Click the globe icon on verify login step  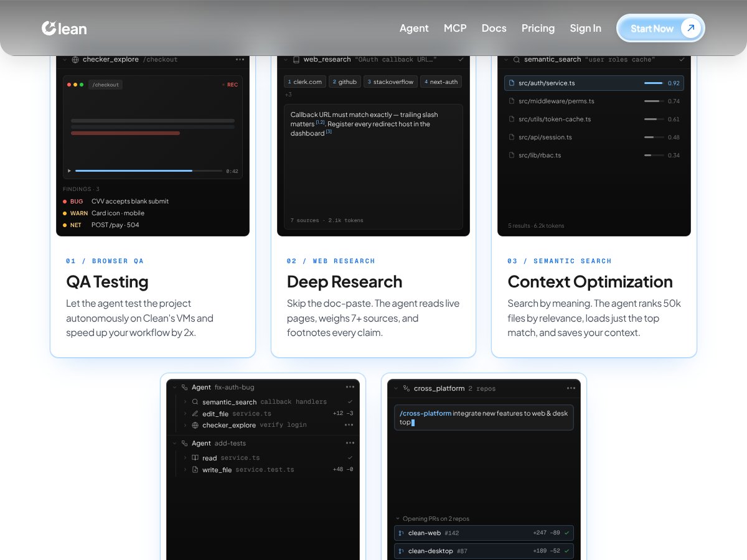point(195,426)
